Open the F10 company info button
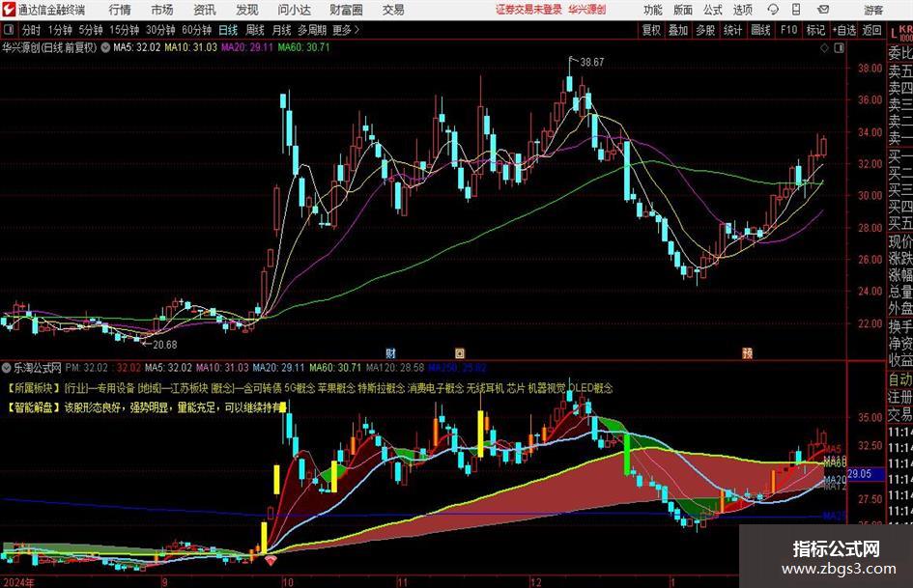 (x=788, y=30)
